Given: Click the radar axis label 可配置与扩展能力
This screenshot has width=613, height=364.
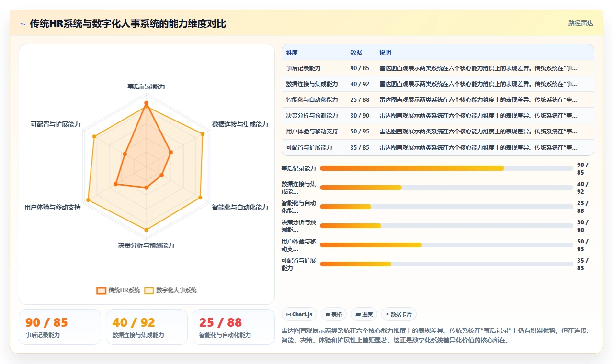Looking at the screenshot, I should 56,124.
